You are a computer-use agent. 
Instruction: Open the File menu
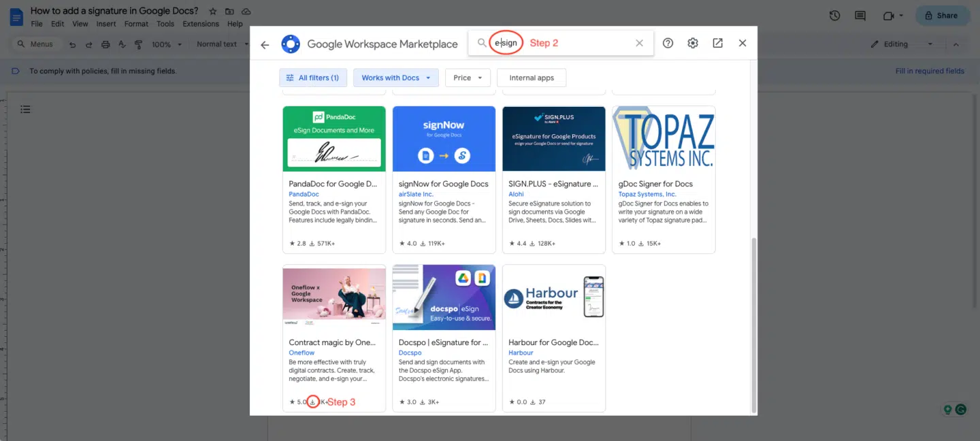click(37, 24)
